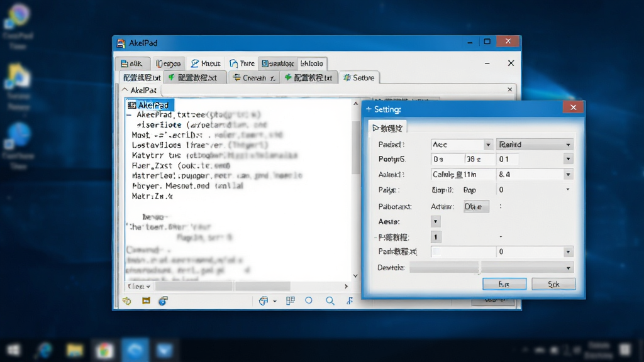Screen dimensions: 644x362
Task: Switch to the 'Setbre' tab
Action: [x=359, y=77]
